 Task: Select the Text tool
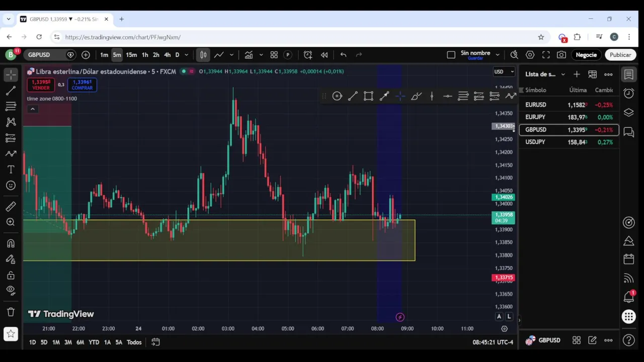point(11,169)
